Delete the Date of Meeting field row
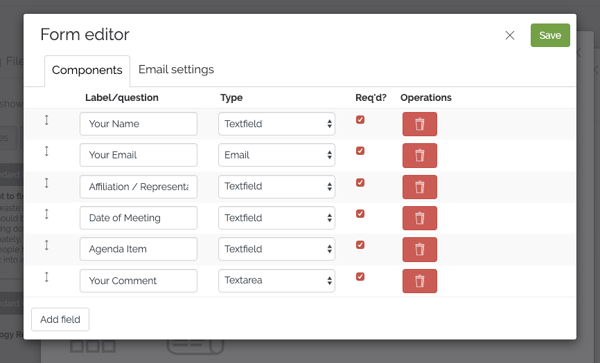The image size is (600, 363). click(419, 218)
